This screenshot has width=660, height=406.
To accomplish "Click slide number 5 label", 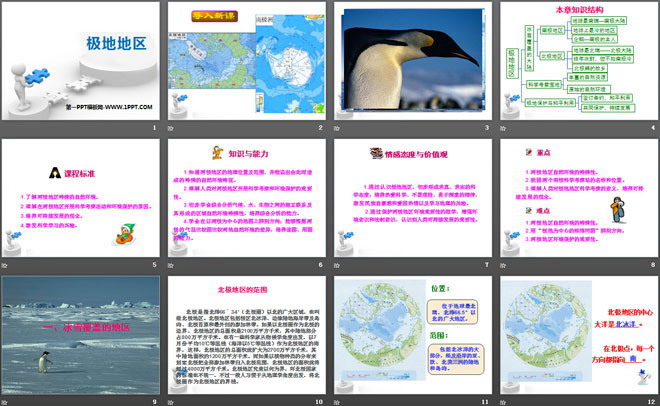I will point(154,265).
